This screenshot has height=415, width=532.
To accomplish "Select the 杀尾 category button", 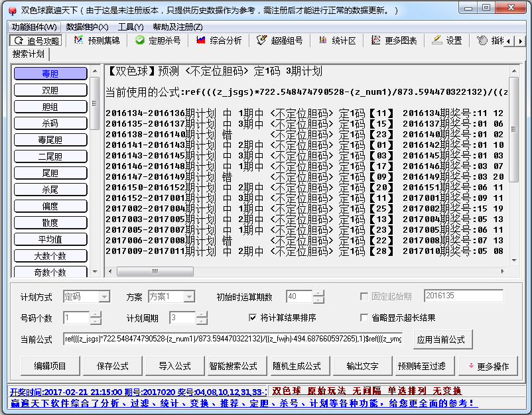I will pyautogui.click(x=50, y=190).
